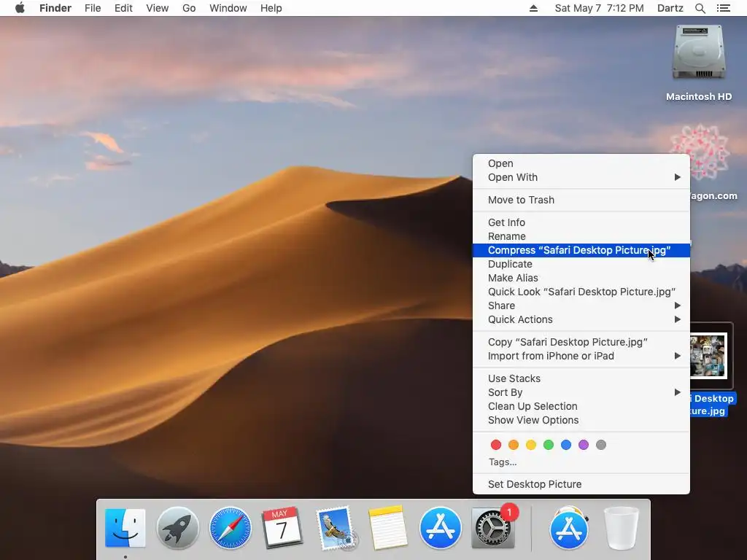Open the Window menu
The image size is (747, 560).
click(228, 8)
